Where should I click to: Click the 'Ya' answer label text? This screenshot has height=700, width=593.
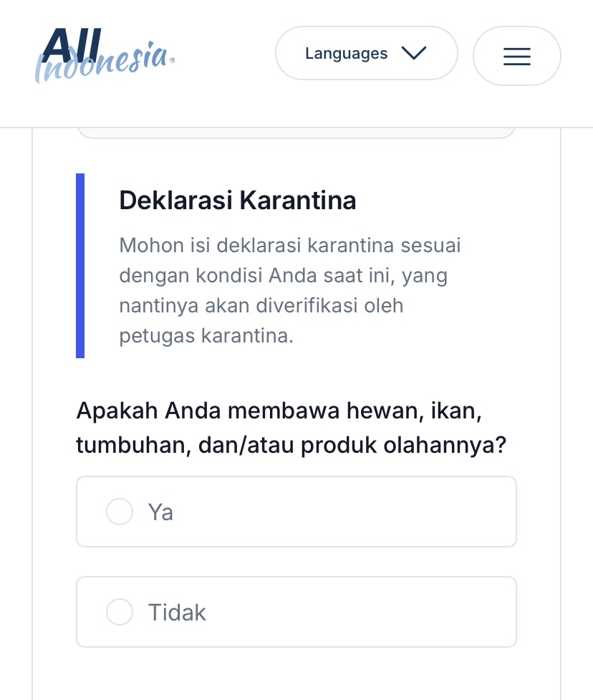tap(160, 512)
